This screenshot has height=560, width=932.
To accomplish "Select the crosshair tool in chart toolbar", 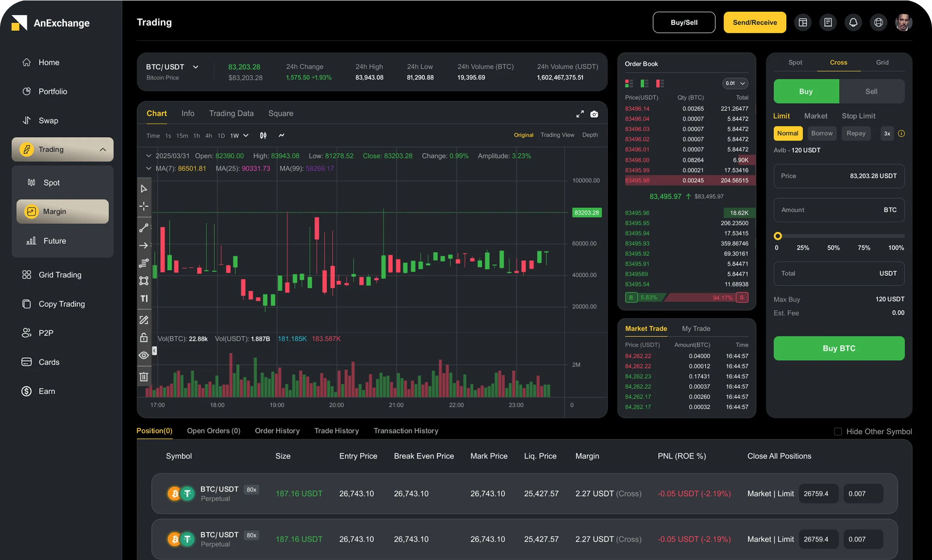I will point(144,206).
